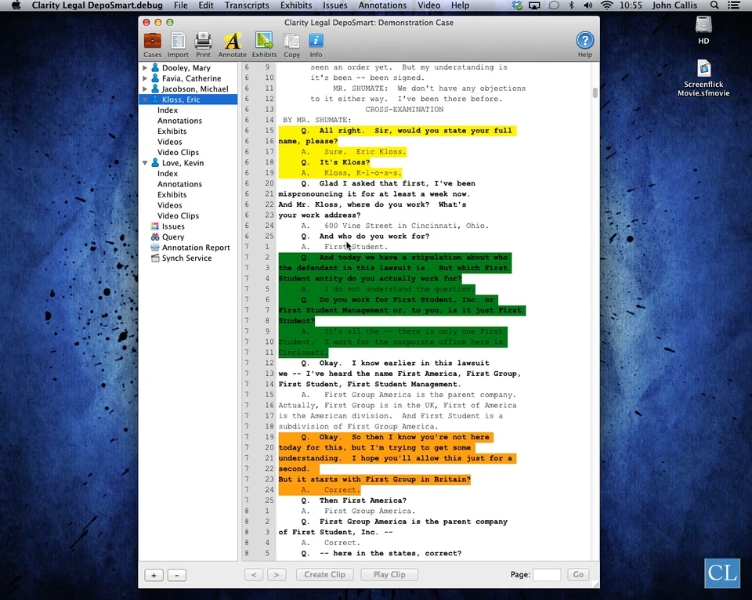Click the person icon beside Love, Kevin
The width and height of the screenshot is (752, 600).
[155, 163]
